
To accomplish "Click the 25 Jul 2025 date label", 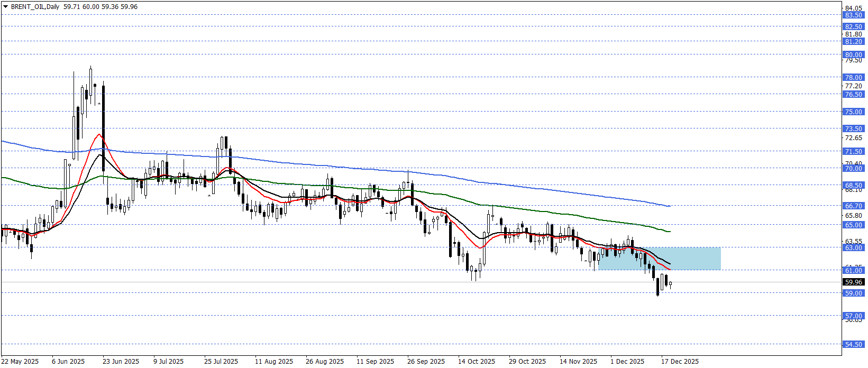I will point(221,362).
